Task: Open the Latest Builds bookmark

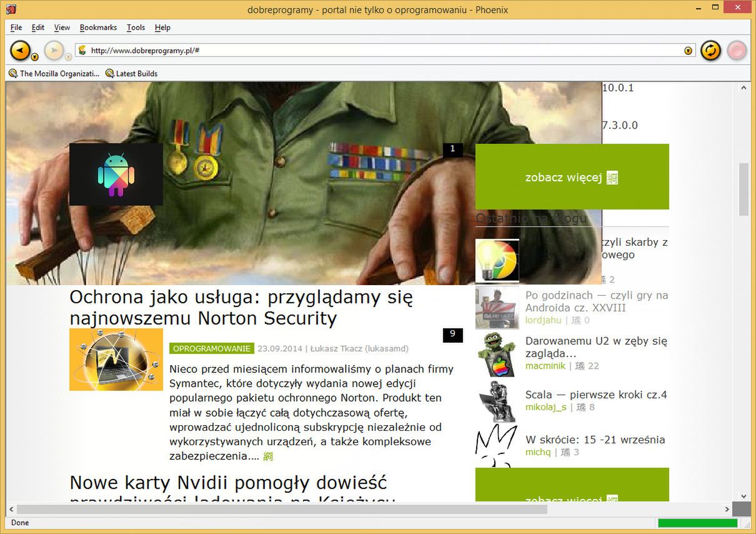Action: pos(131,73)
